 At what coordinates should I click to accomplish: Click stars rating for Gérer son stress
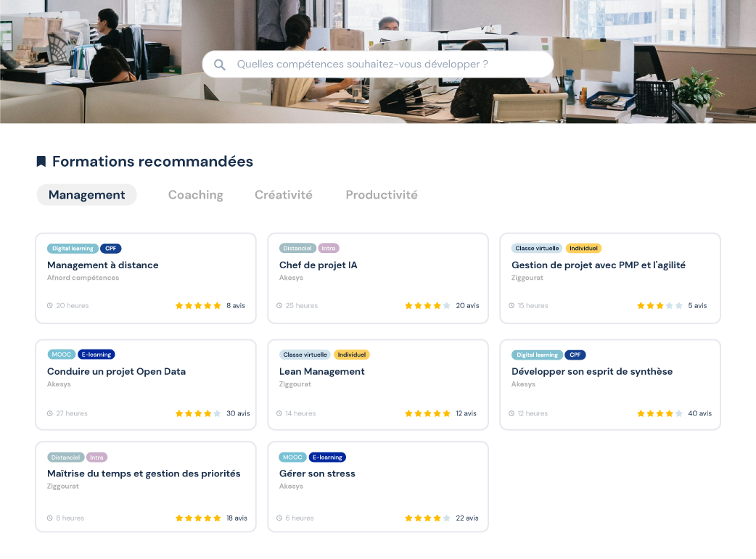click(427, 518)
